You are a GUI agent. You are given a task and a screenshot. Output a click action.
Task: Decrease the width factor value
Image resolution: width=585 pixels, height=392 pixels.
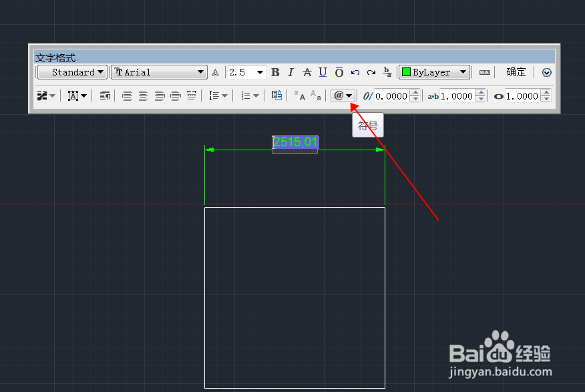(546, 99)
